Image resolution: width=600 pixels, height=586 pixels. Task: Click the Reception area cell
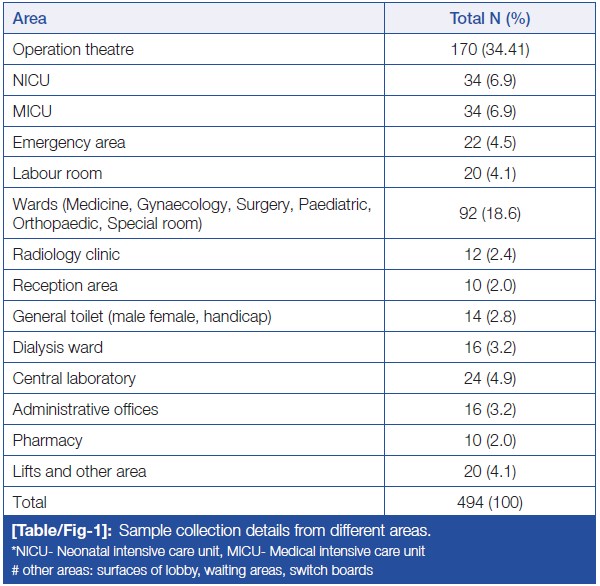65,286
